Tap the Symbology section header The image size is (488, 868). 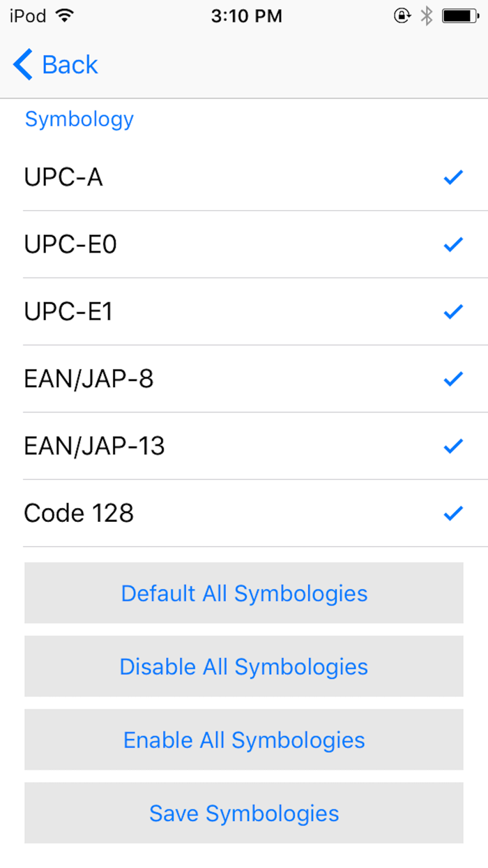[x=79, y=119]
